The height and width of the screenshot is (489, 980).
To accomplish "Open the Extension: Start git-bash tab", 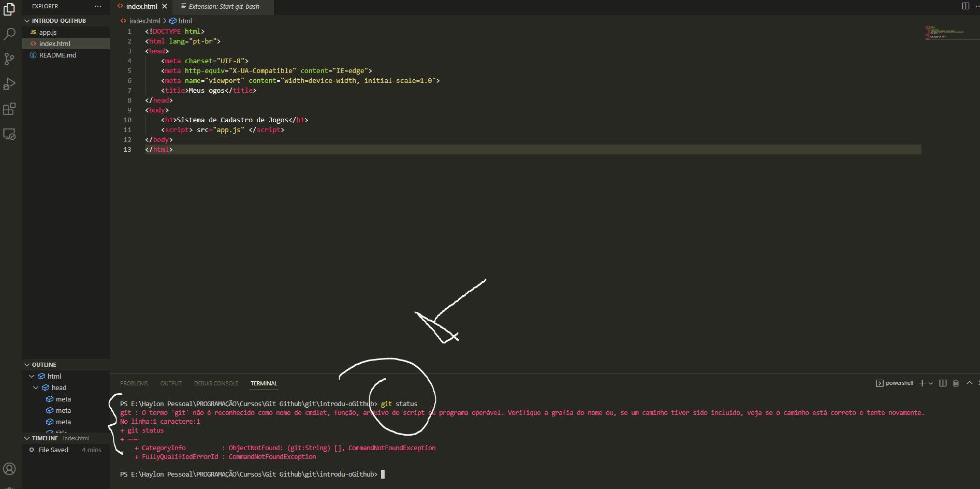I will (224, 6).
